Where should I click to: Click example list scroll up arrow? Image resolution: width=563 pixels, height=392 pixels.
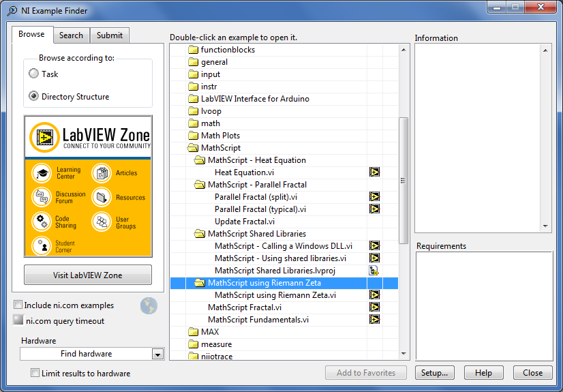404,50
